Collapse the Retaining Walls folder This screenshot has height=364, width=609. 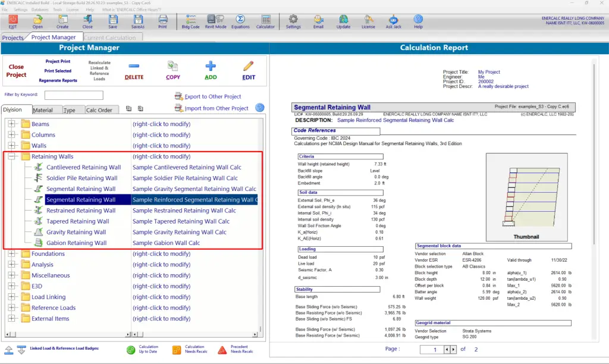click(12, 156)
